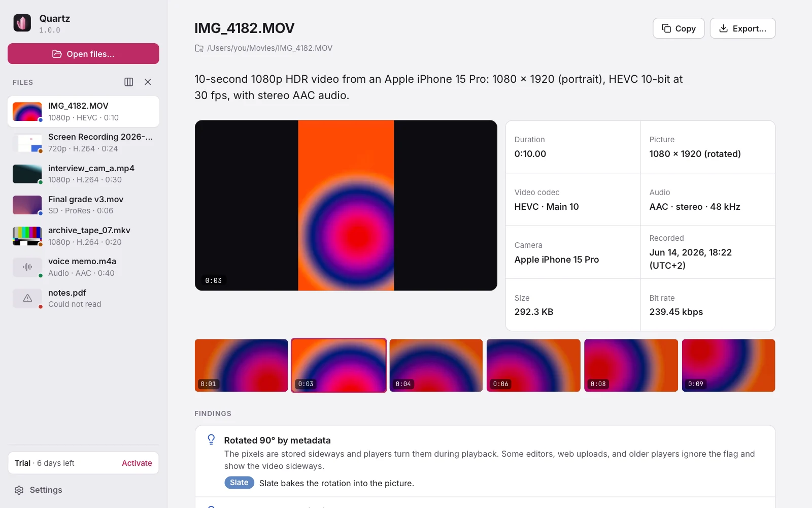Click the Slate badge in findings
Viewport: 812px width, 508px height.
click(x=239, y=483)
